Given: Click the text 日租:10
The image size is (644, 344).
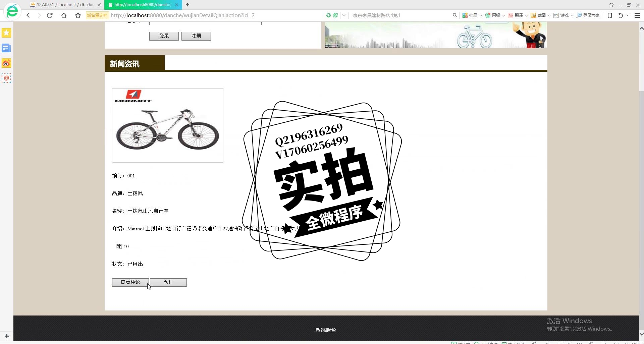Looking at the screenshot, I should tap(120, 246).
